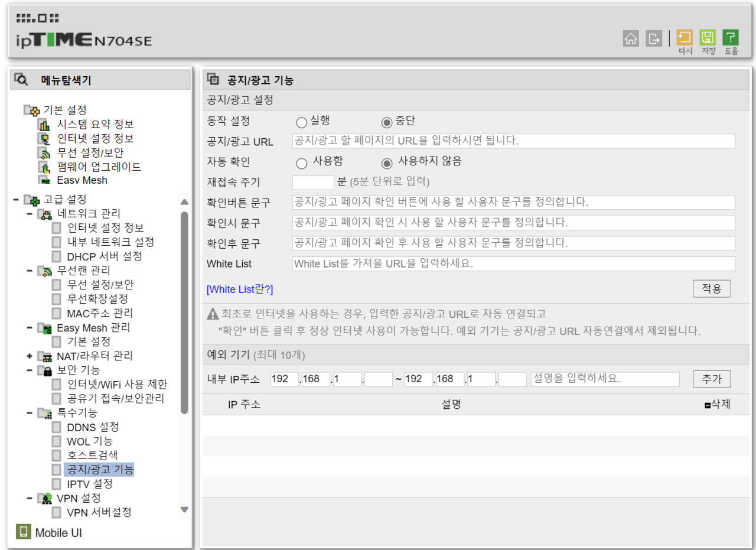Screen dimensions: 756x550
Task: Select 사용하지 않음 radio option
Action: coord(387,163)
